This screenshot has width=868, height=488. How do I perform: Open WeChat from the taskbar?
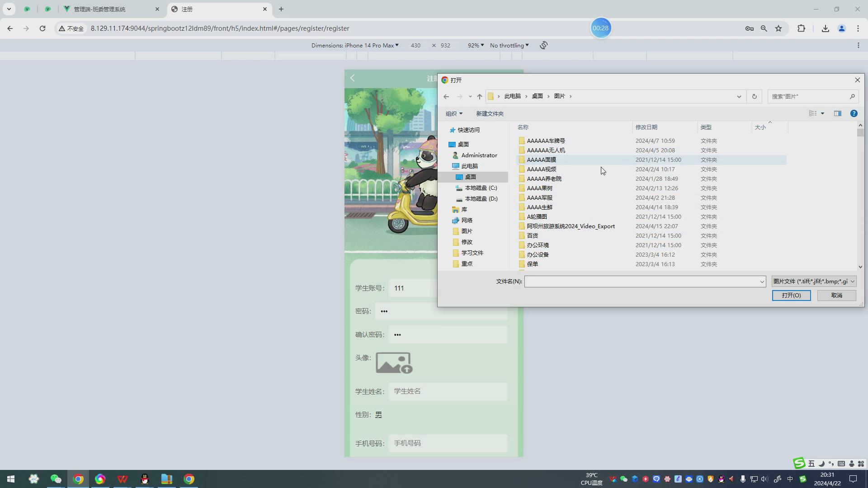(56, 479)
